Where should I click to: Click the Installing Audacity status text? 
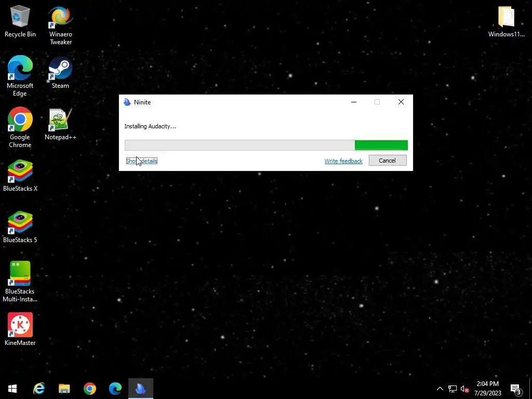tap(150, 126)
